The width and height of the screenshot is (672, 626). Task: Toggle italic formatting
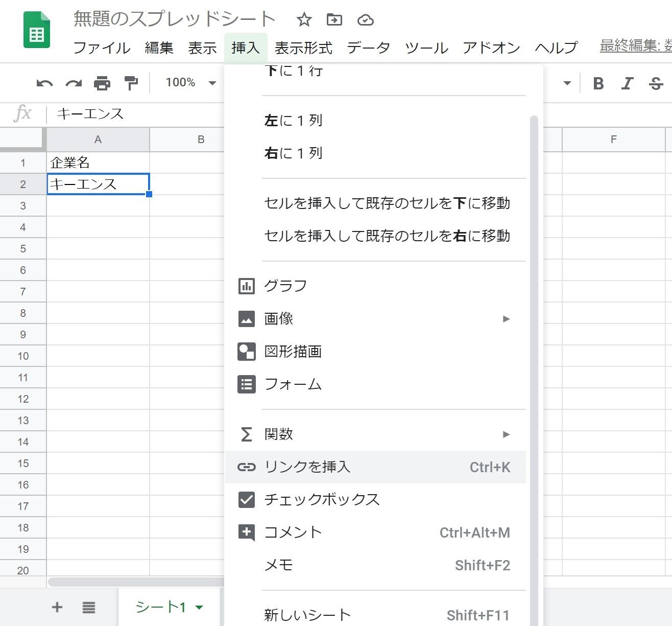pyautogui.click(x=627, y=83)
